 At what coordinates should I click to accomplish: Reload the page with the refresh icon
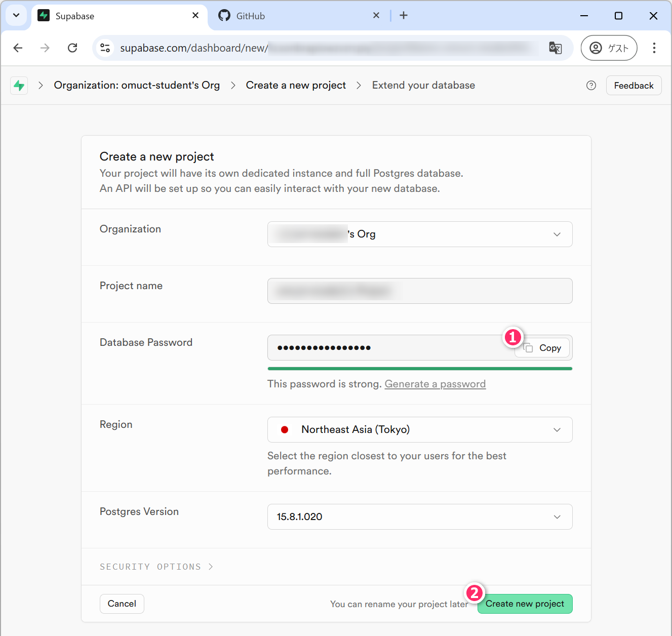click(72, 48)
